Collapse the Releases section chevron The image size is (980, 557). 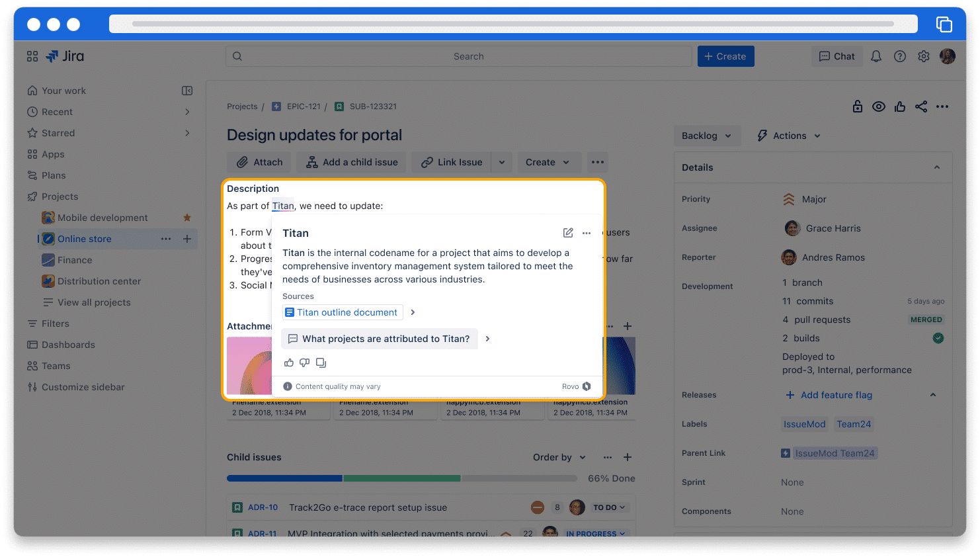933,395
